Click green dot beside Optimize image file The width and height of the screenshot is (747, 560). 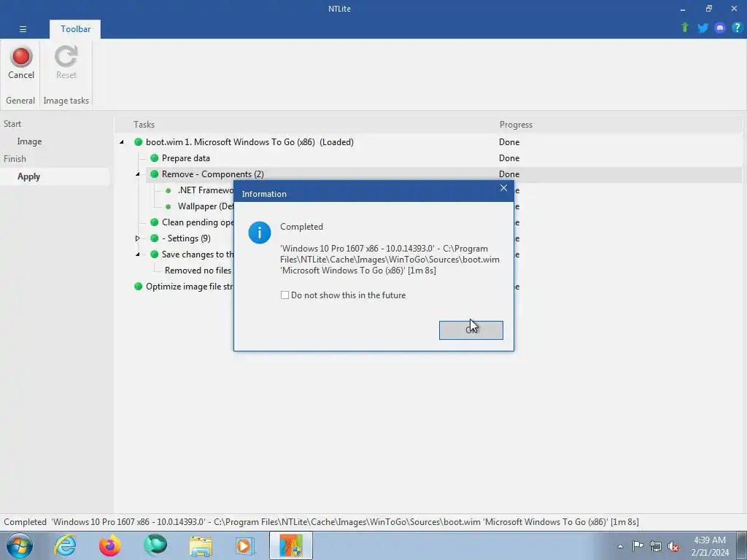click(138, 286)
